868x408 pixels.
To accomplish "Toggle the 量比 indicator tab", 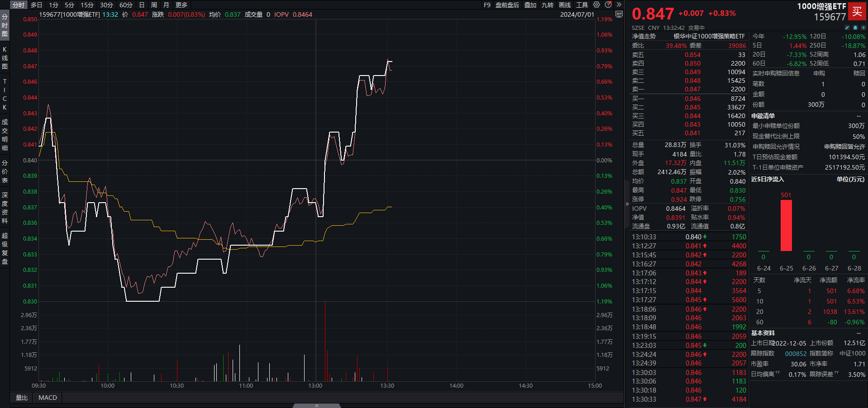I will click(x=22, y=398).
